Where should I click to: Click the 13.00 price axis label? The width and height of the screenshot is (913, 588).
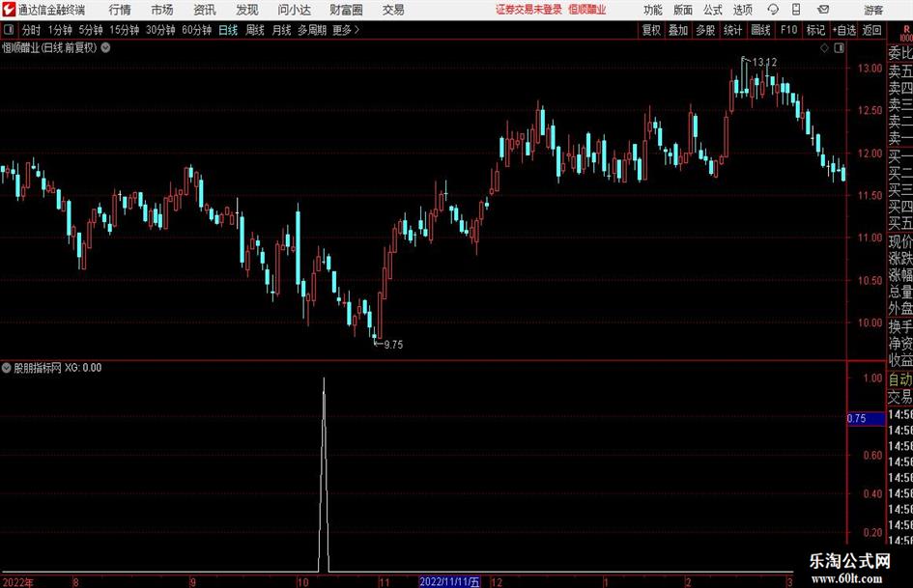pyautogui.click(x=870, y=69)
